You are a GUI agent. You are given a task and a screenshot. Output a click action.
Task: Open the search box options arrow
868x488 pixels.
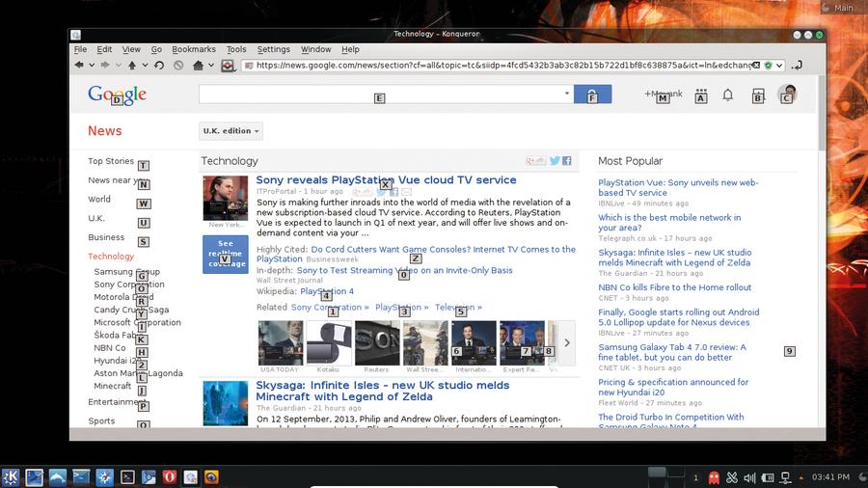pos(566,94)
